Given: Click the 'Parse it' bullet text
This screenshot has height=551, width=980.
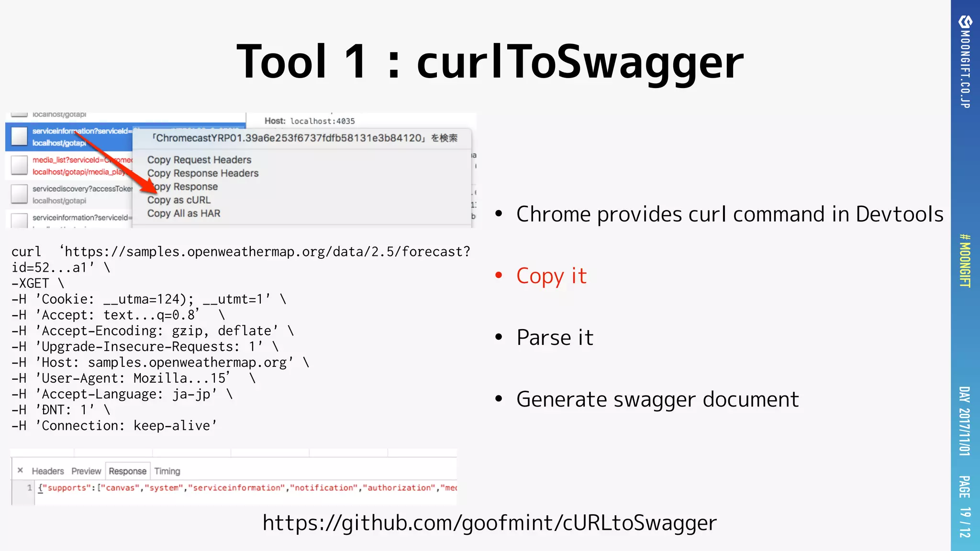Looking at the screenshot, I should coord(555,338).
